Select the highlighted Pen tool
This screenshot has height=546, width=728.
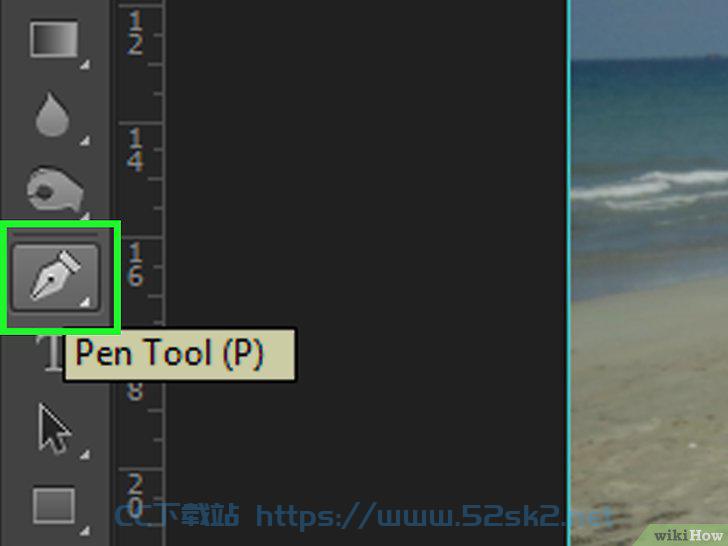(x=55, y=276)
